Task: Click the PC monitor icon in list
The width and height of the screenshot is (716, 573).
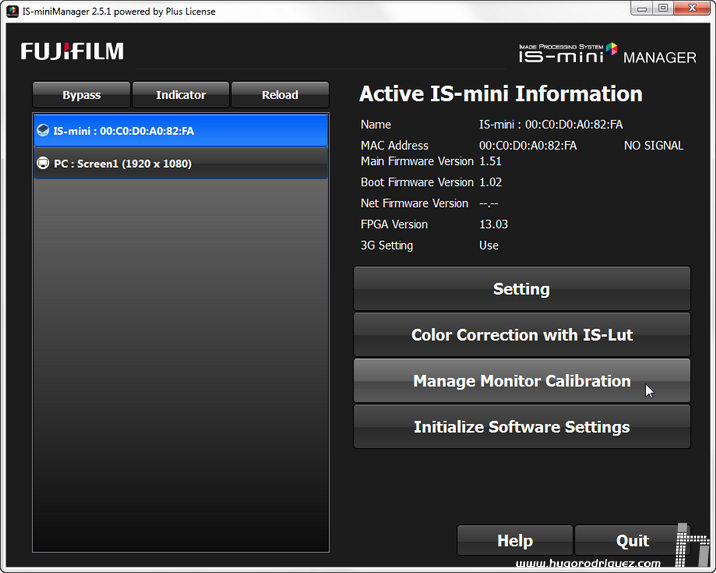Action: tap(43, 163)
